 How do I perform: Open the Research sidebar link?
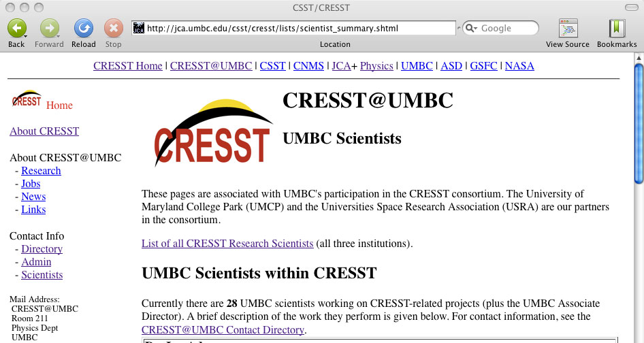pyautogui.click(x=41, y=170)
